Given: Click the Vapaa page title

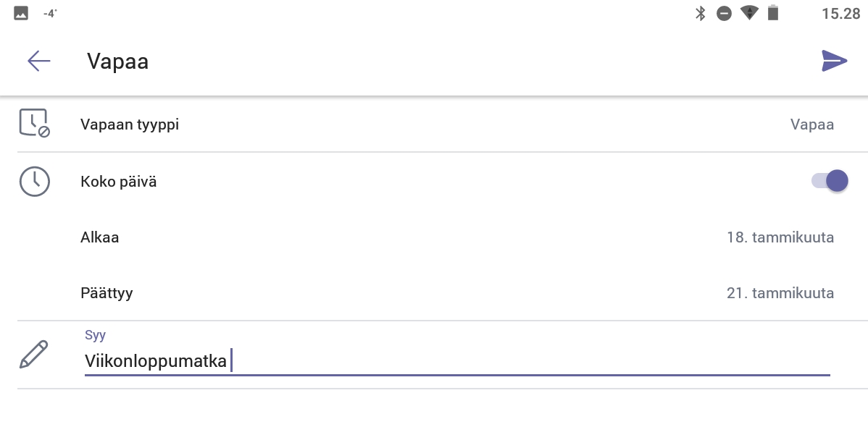Looking at the screenshot, I should click(x=118, y=62).
